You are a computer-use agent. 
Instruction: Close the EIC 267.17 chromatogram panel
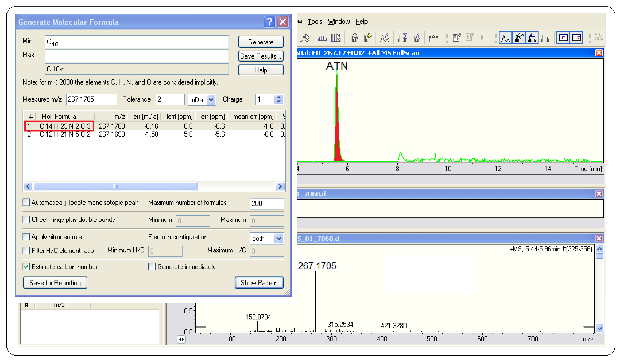tap(599, 53)
